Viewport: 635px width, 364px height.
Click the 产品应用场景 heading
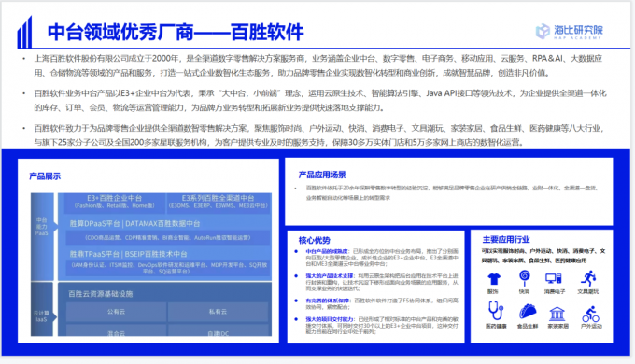[322, 175]
